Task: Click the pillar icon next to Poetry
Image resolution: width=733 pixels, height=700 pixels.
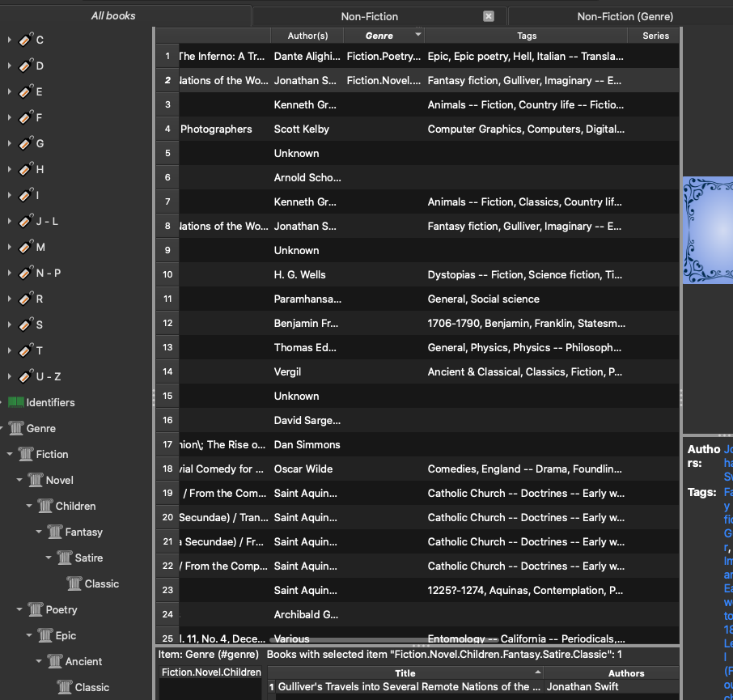Action: click(36, 609)
